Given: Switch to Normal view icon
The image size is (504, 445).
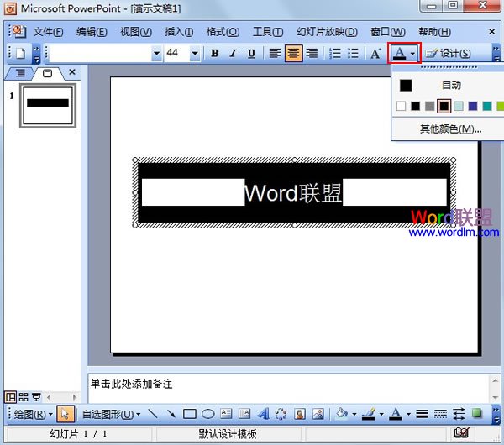Looking at the screenshot, I should coord(10,397).
